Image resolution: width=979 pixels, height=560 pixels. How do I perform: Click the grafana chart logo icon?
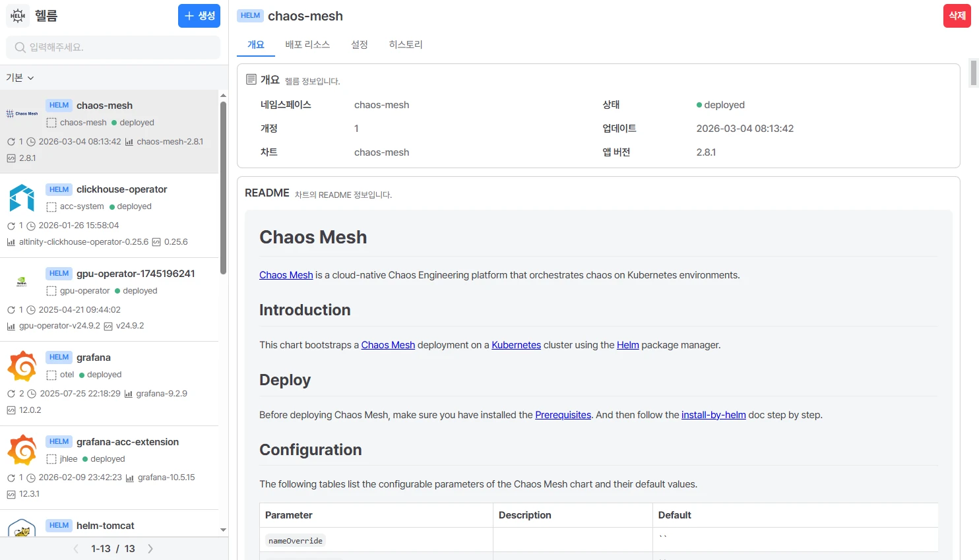(x=22, y=366)
